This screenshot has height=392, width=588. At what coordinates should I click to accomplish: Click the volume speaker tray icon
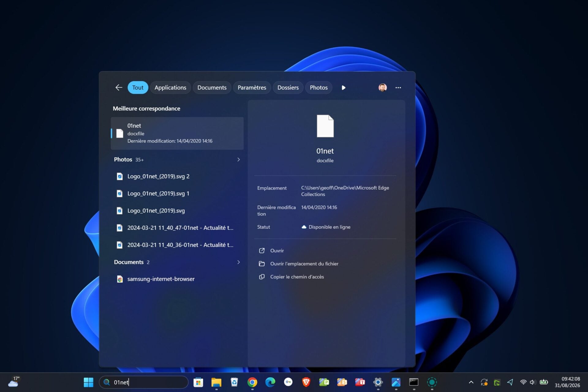tap(533, 382)
